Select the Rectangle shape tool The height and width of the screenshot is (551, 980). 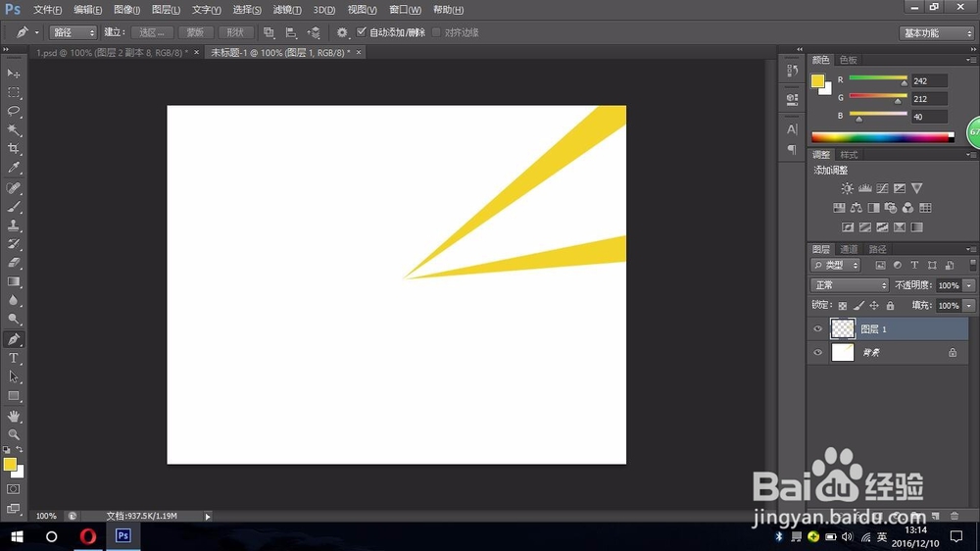pos(14,396)
